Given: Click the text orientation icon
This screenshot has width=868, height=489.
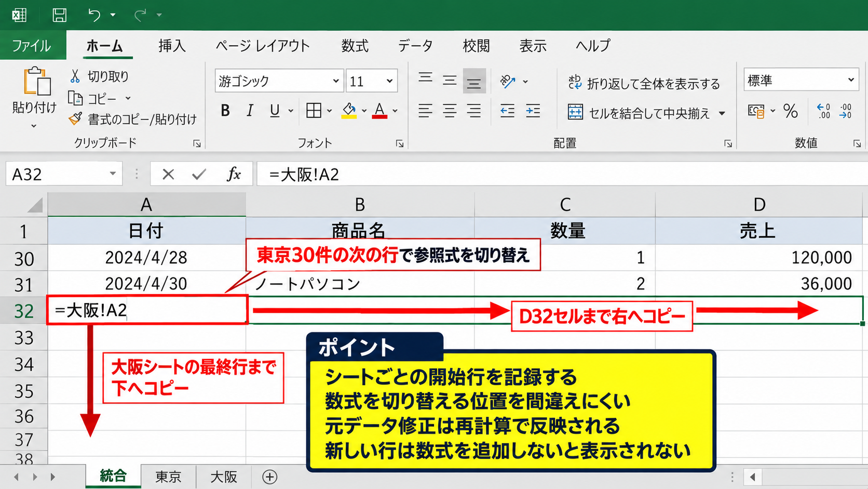Looking at the screenshot, I should (x=508, y=81).
